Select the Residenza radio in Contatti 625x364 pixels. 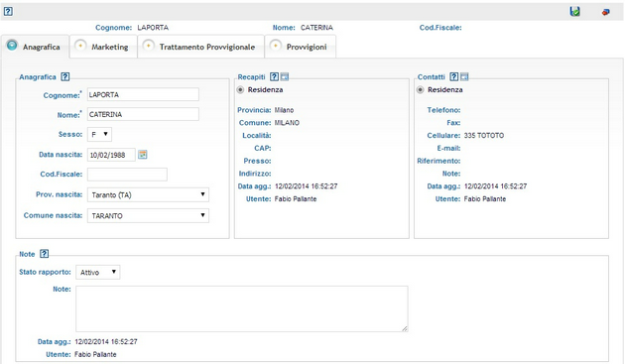point(420,89)
